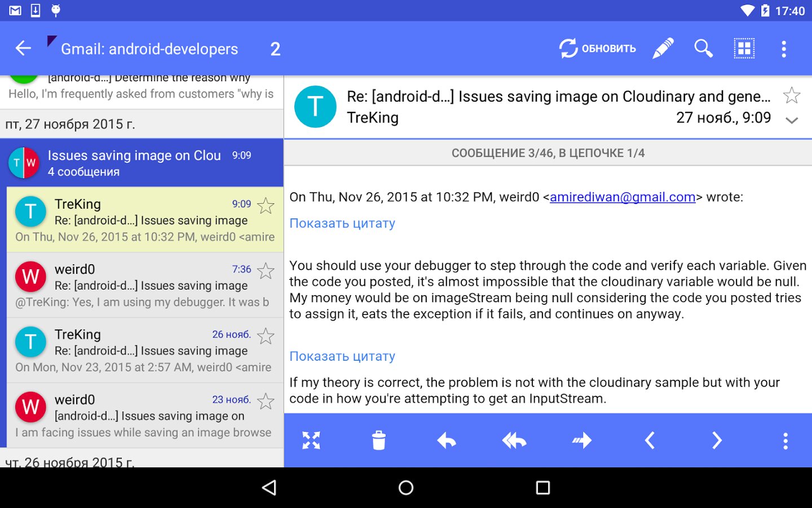This screenshot has width=812, height=508.
Task: Forward the message using the forward icon
Action: pyautogui.click(x=582, y=440)
